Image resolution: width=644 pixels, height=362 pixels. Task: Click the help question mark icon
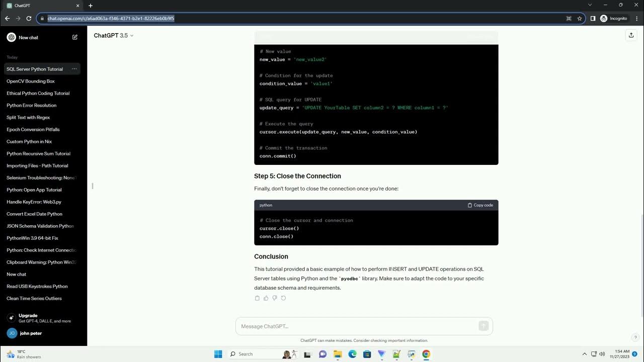635,337
